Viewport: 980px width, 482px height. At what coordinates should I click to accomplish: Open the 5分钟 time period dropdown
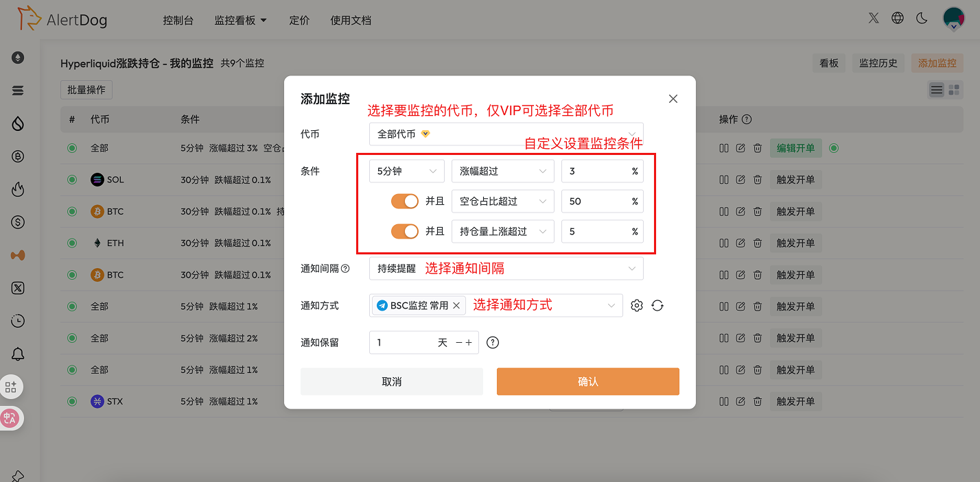tap(407, 171)
